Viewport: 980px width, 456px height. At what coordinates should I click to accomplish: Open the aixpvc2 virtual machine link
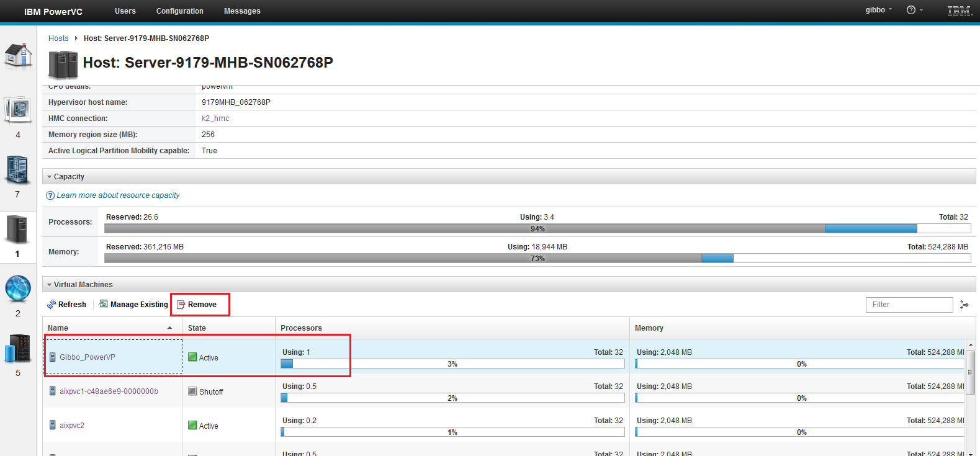pyautogui.click(x=72, y=426)
